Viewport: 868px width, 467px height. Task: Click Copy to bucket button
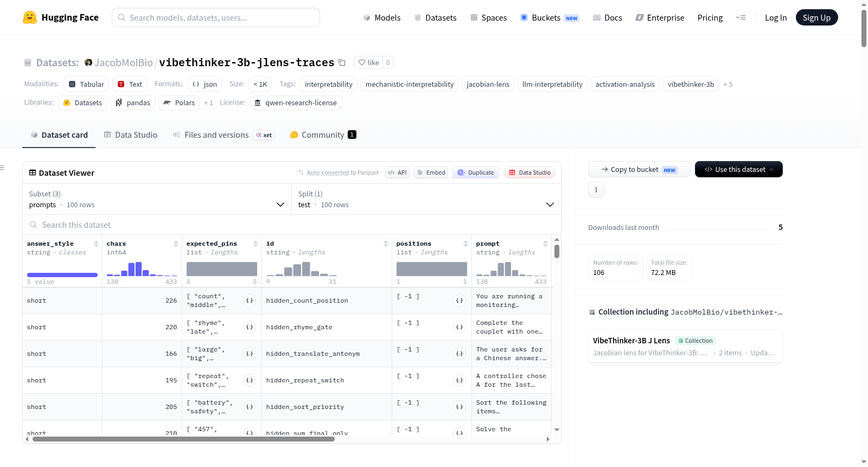click(x=639, y=169)
